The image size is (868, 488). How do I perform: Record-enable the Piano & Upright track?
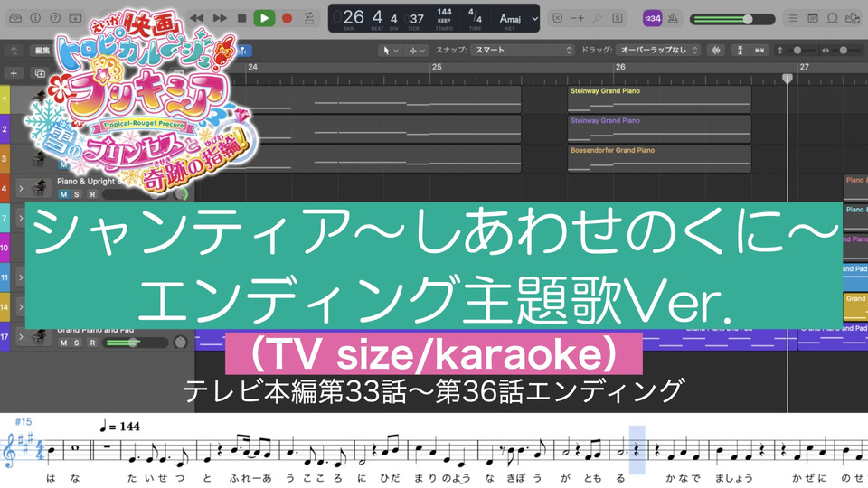coord(92,194)
